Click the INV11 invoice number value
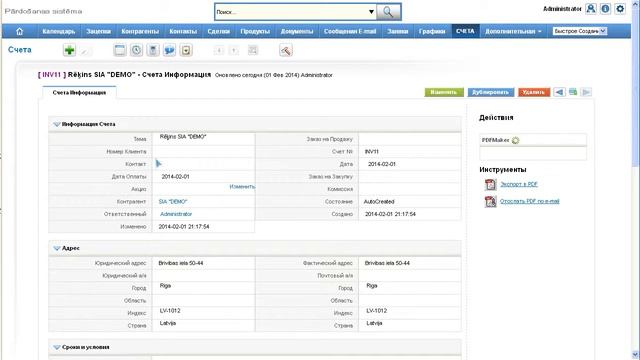The height and width of the screenshot is (360, 640). 371,151
